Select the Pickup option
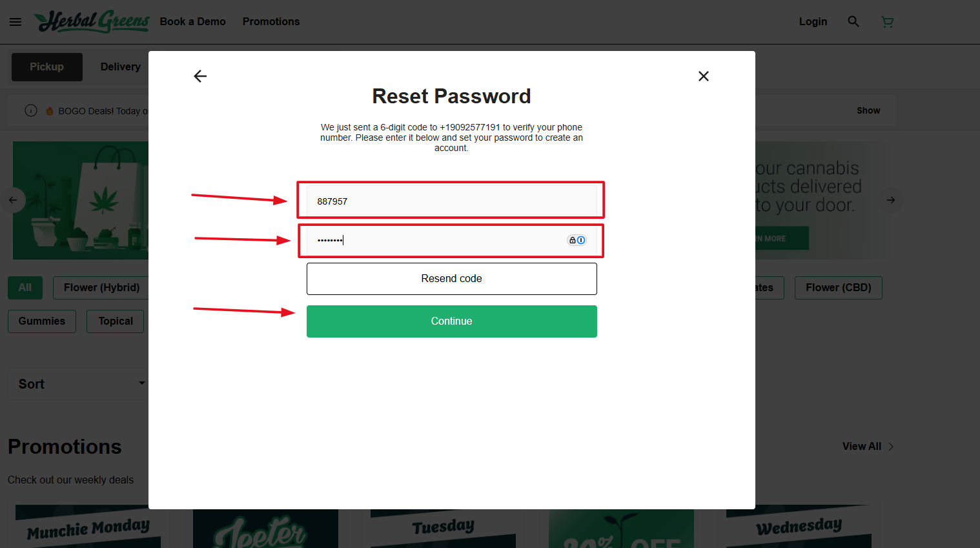 pyautogui.click(x=47, y=67)
